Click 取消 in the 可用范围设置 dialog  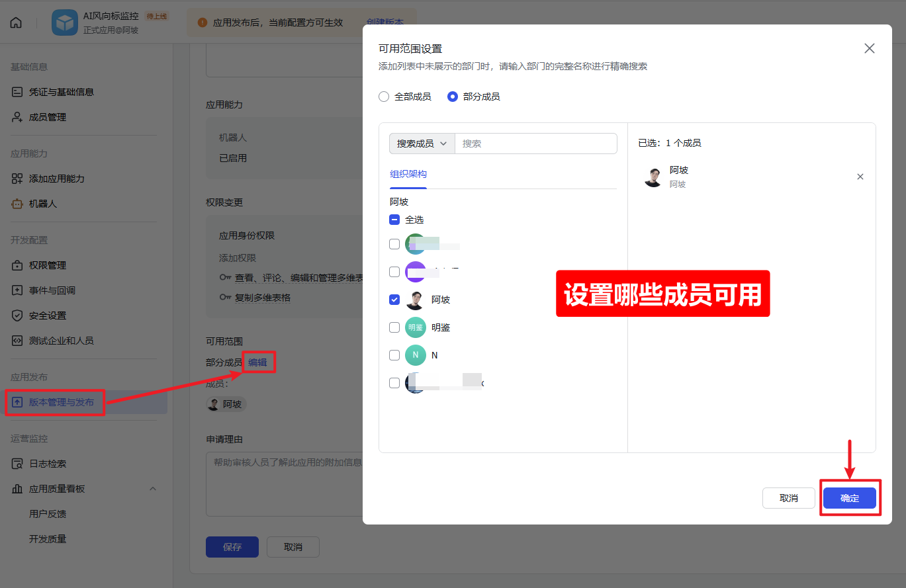(789, 498)
